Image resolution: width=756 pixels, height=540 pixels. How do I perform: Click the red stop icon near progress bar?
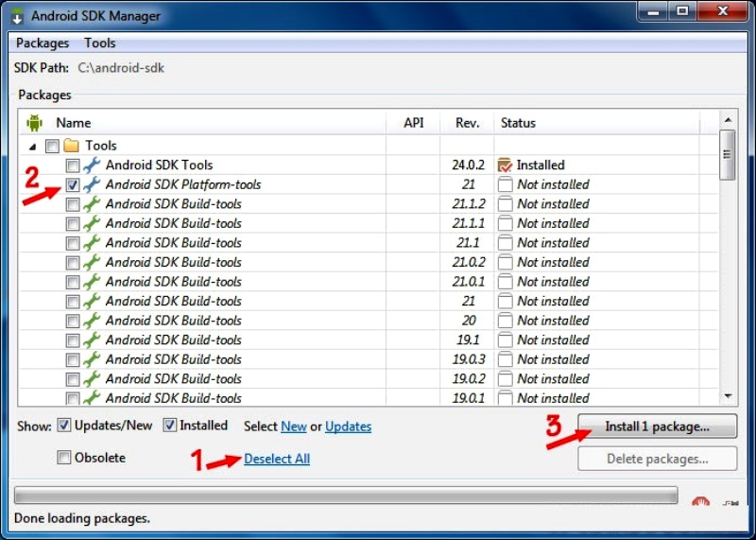[x=700, y=501]
